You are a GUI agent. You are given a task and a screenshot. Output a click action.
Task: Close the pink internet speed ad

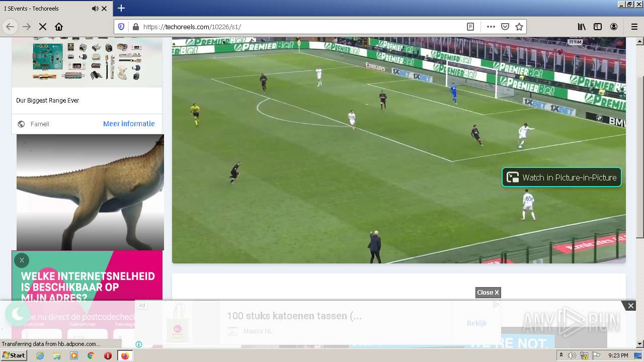click(22, 260)
